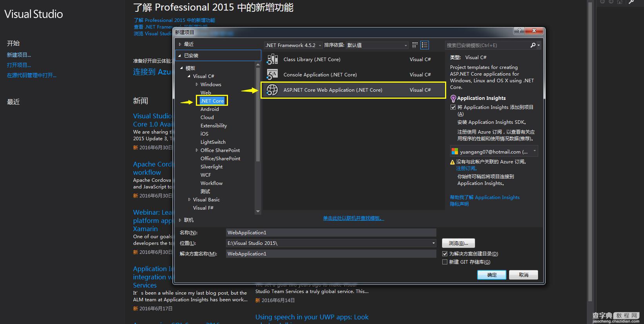The width and height of the screenshot is (644, 324).
Task: Select the WCF tree item
Action: tap(206, 175)
